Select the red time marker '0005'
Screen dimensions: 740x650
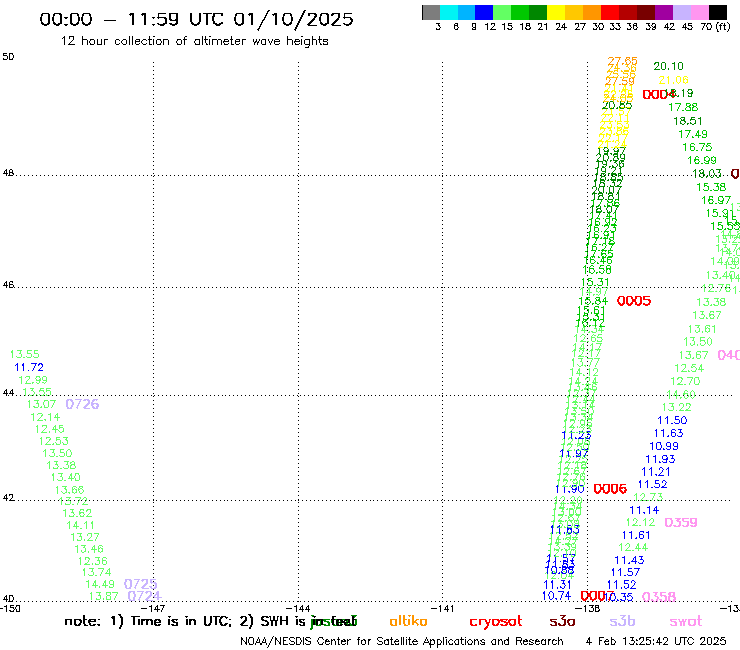(634, 301)
